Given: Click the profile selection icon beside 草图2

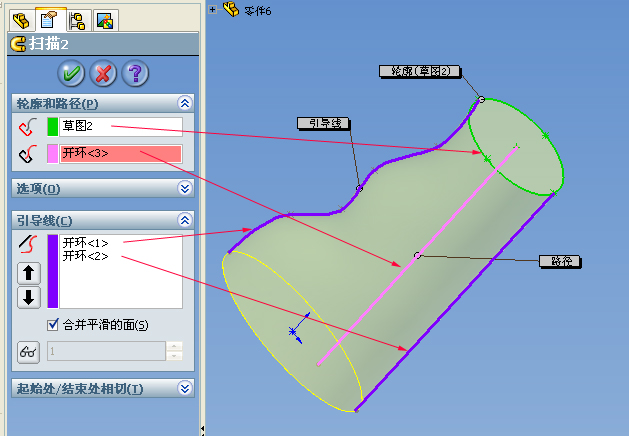Looking at the screenshot, I should point(28,127).
